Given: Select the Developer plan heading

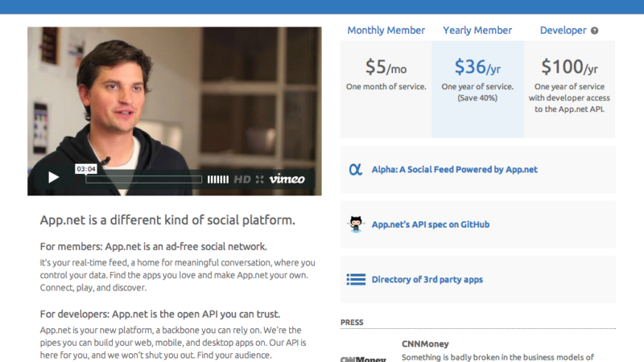Looking at the screenshot, I should tap(563, 31).
